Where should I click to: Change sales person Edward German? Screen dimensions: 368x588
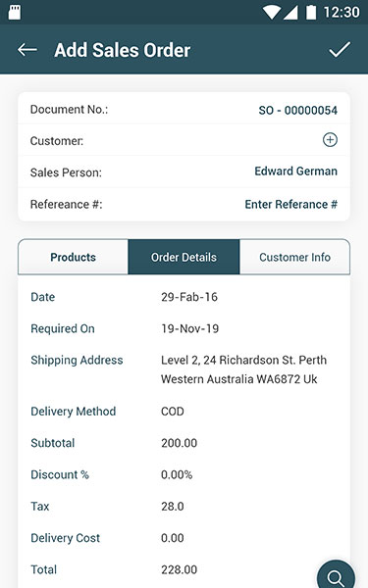pyautogui.click(x=296, y=171)
